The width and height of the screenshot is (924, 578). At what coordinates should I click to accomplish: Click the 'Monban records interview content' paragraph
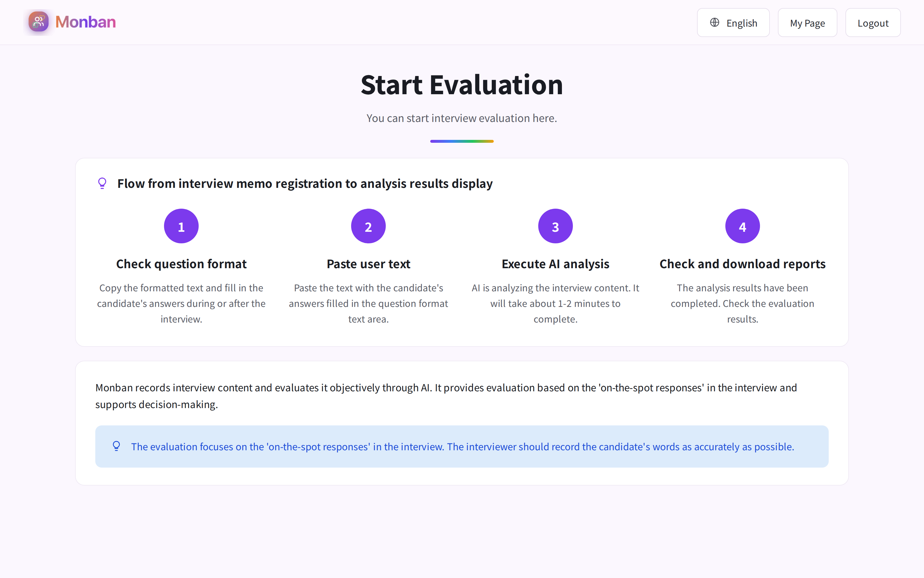pyautogui.click(x=446, y=396)
